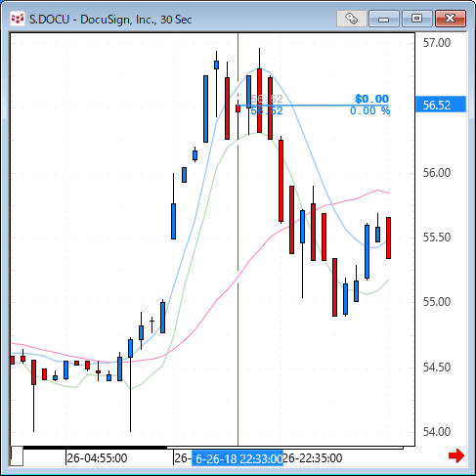Click the 26-04:55:00 time axis label
This screenshot has height=476, width=476.
click(97, 458)
